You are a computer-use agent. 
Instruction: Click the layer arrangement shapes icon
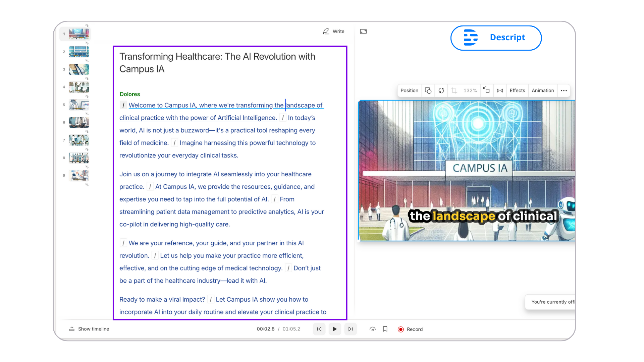point(428,90)
